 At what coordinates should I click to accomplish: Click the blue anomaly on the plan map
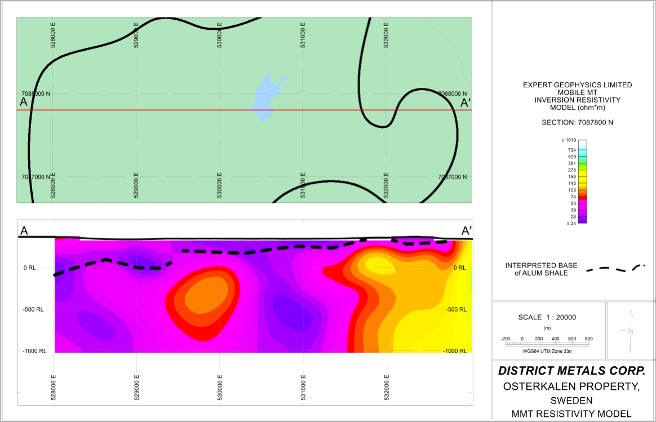[x=264, y=95]
